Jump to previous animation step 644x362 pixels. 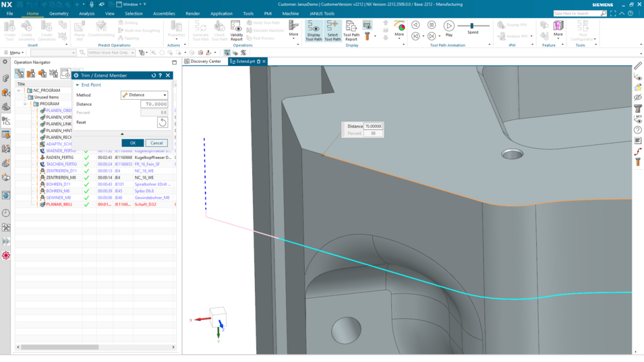coord(415,36)
